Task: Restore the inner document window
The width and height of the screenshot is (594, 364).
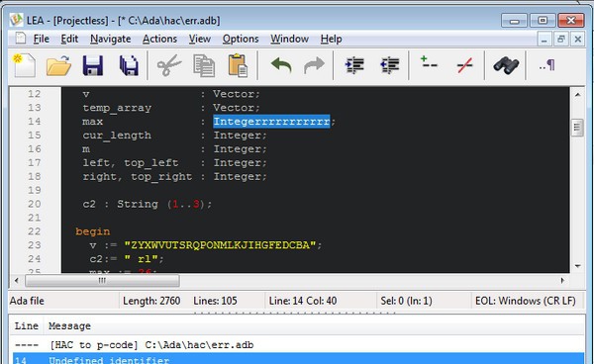Action: [560, 39]
